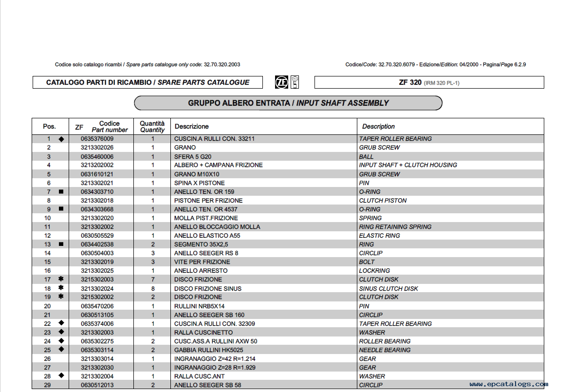Click the spare parts catalogue code 32.70.320.2003 line
The height and width of the screenshot is (392, 573).
coord(148,65)
